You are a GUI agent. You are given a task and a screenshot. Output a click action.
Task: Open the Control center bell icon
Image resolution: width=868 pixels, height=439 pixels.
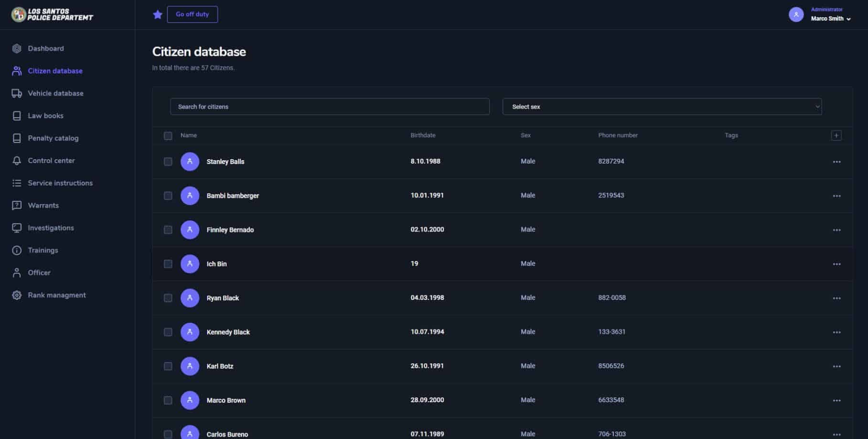[17, 160]
